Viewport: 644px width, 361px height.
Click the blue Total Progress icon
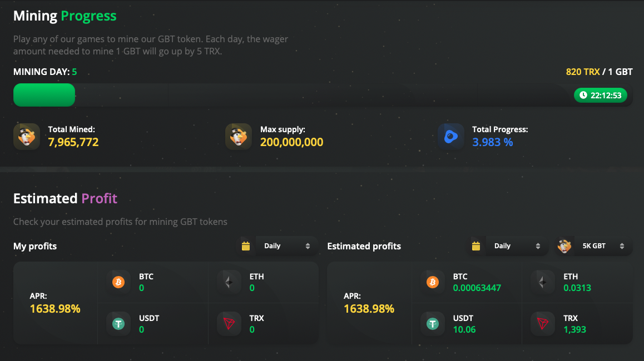click(450, 136)
